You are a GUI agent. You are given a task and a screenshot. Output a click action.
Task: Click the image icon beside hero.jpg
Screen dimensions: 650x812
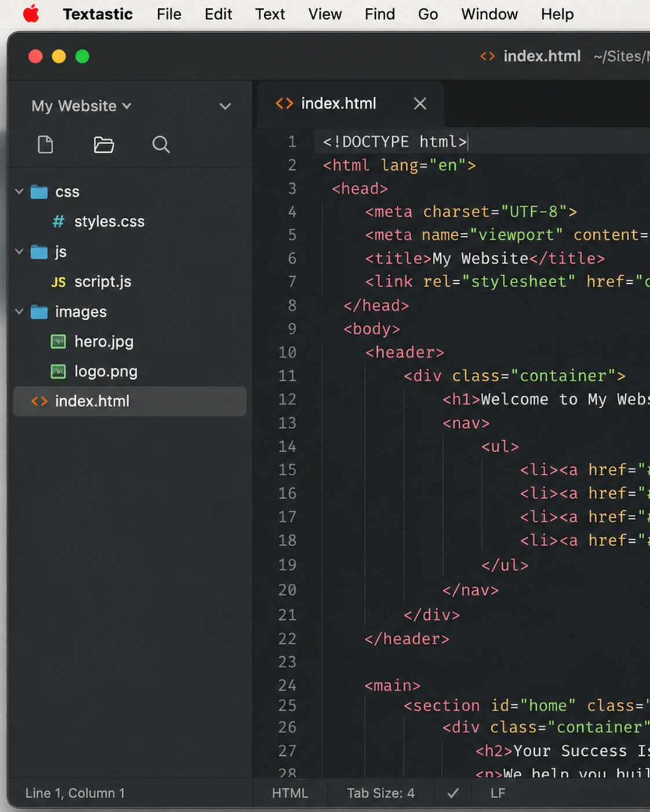59,342
